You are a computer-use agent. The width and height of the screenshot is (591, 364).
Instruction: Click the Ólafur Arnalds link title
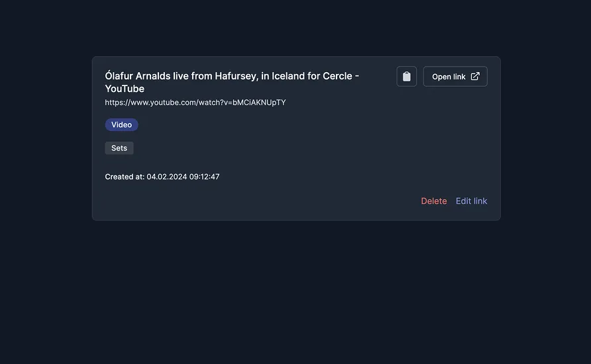point(232,82)
